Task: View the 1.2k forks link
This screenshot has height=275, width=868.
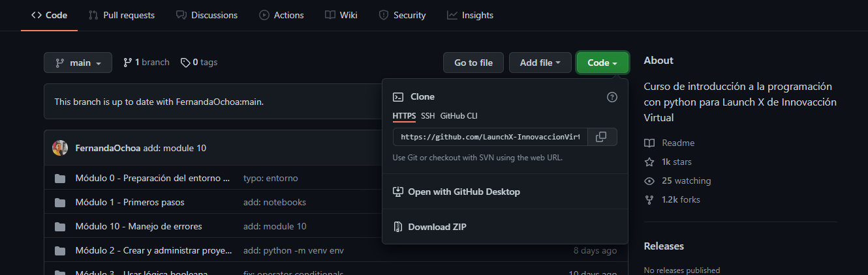Action: [x=681, y=199]
